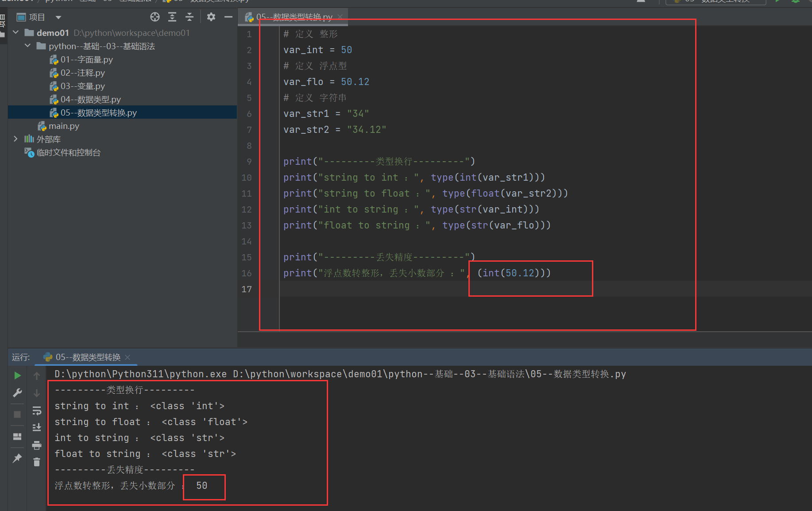Expand the 外部库 node
Screen dimensions: 812x511
coord(16,139)
